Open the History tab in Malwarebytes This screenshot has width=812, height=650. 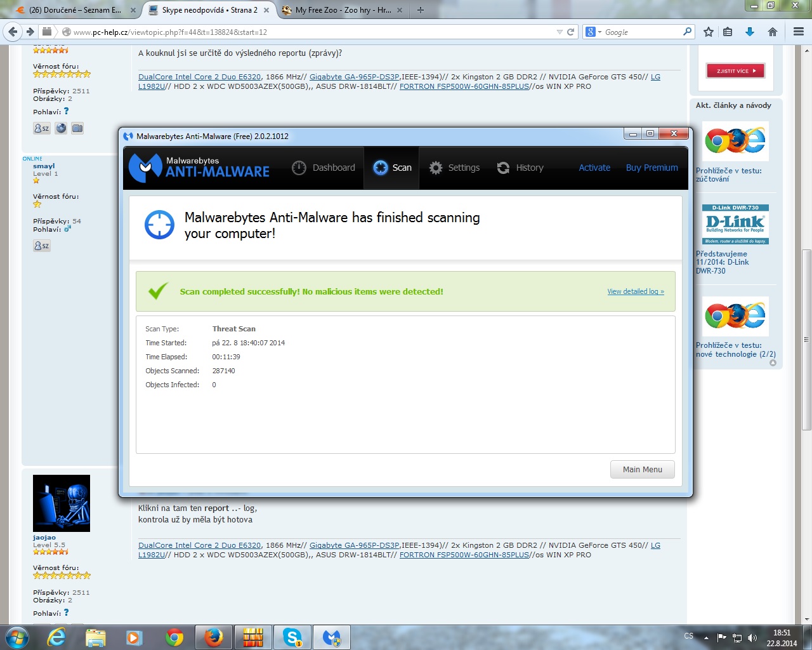pyautogui.click(x=520, y=168)
